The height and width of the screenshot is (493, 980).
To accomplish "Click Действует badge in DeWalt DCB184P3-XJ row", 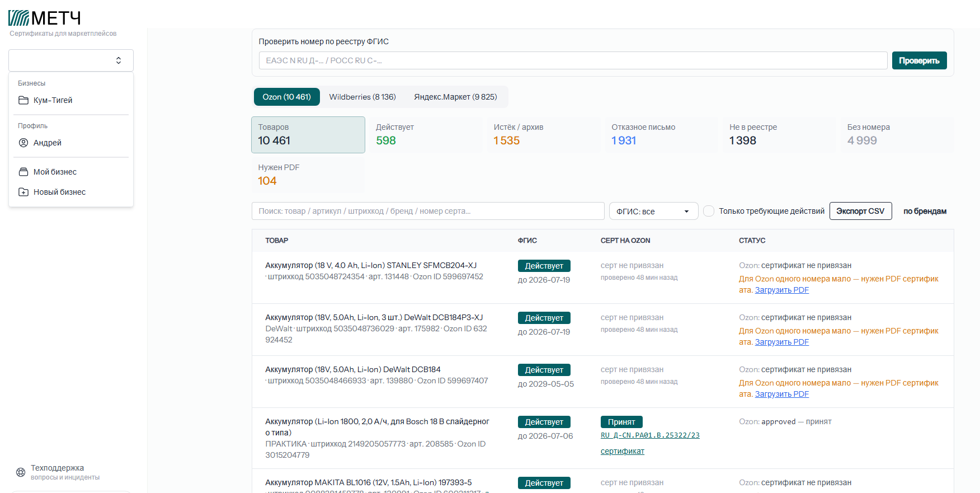I will 544,318.
